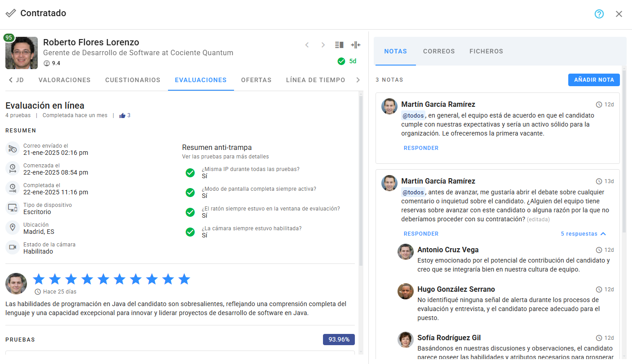Go to previous candidate arrow
The height and width of the screenshot is (364, 632).
point(307,45)
